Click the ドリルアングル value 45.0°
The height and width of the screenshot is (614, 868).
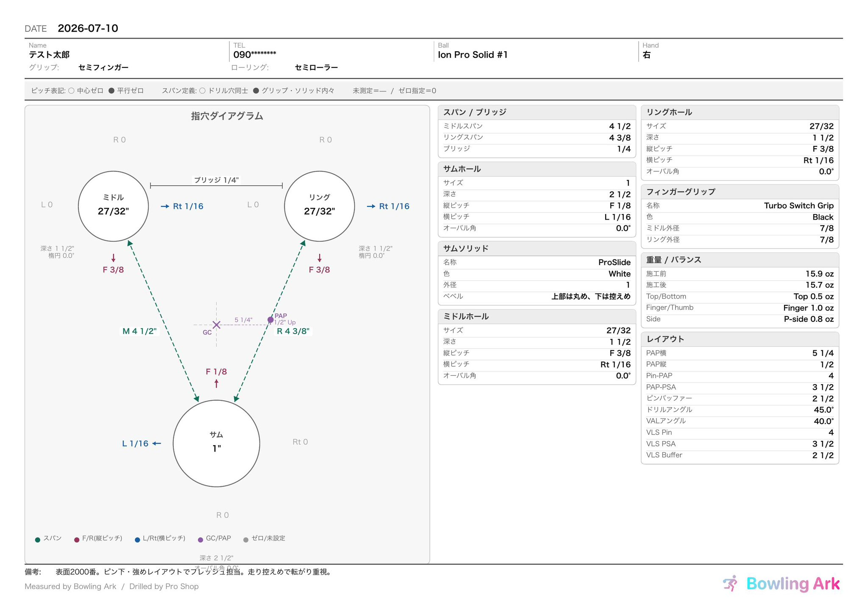point(823,410)
